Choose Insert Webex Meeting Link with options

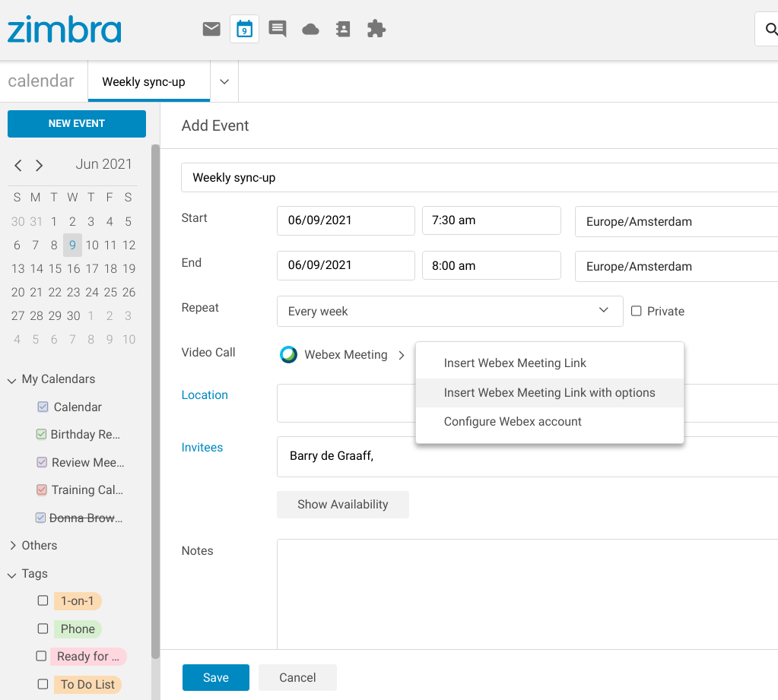click(x=550, y=393)
